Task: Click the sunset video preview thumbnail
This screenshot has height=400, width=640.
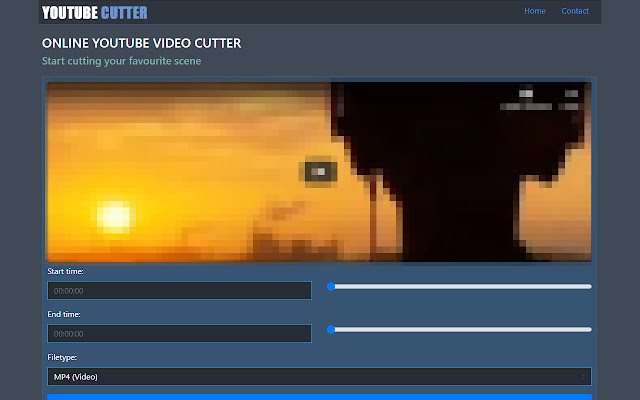Action: 319,172
